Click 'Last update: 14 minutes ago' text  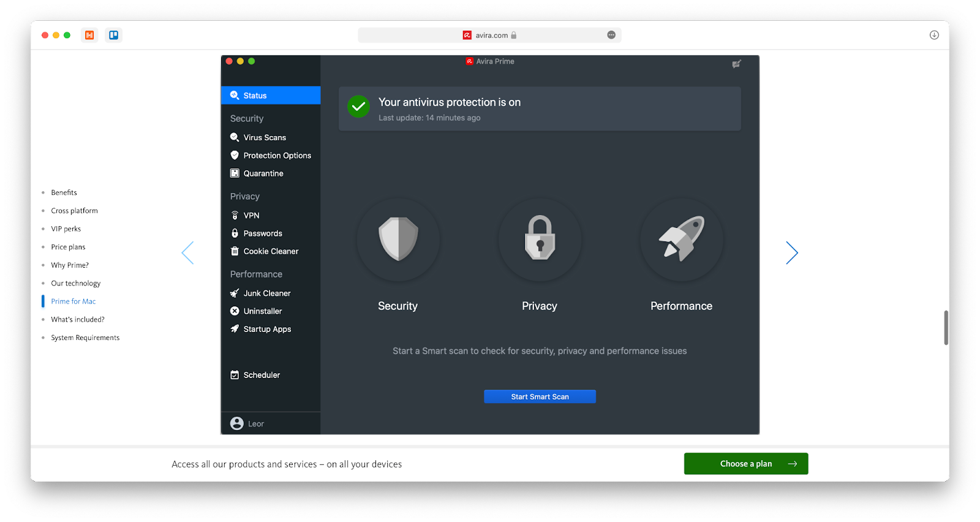pyautogui.click(x=429, y=118)
